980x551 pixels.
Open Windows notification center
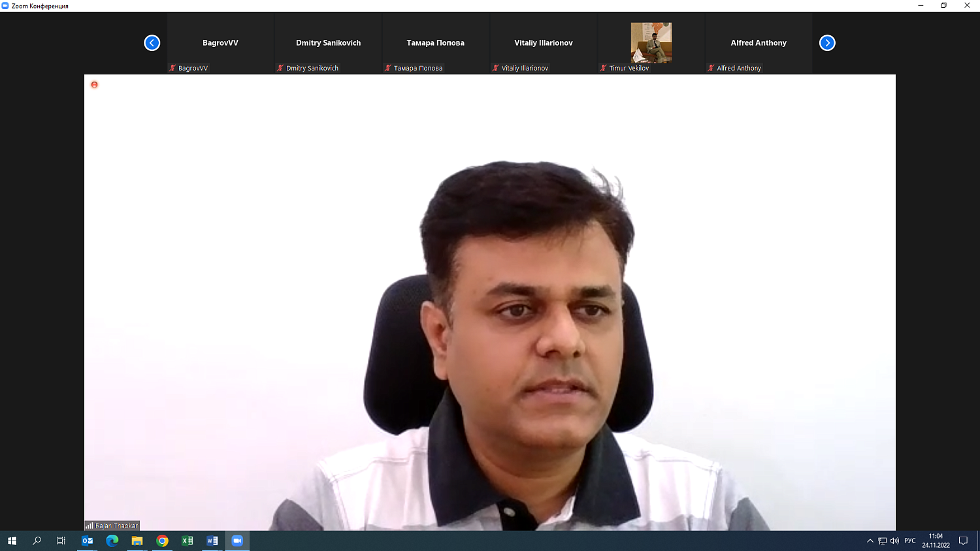tap(963, 541)
